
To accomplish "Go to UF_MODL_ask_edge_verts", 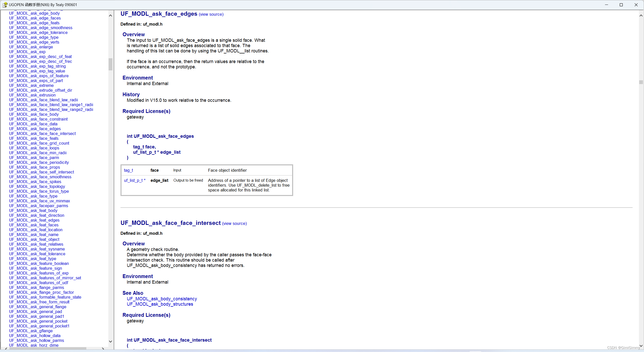I will pyautogui.click(x=34, y=42).
